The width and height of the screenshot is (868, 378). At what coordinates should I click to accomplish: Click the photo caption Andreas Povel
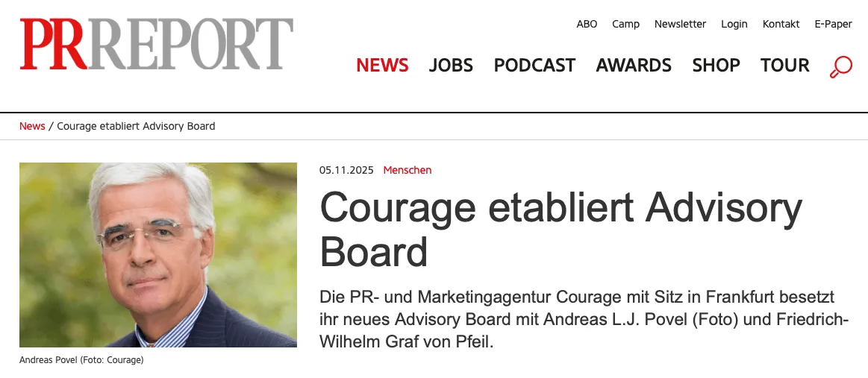pyautogui.click(x=81, y=360)
